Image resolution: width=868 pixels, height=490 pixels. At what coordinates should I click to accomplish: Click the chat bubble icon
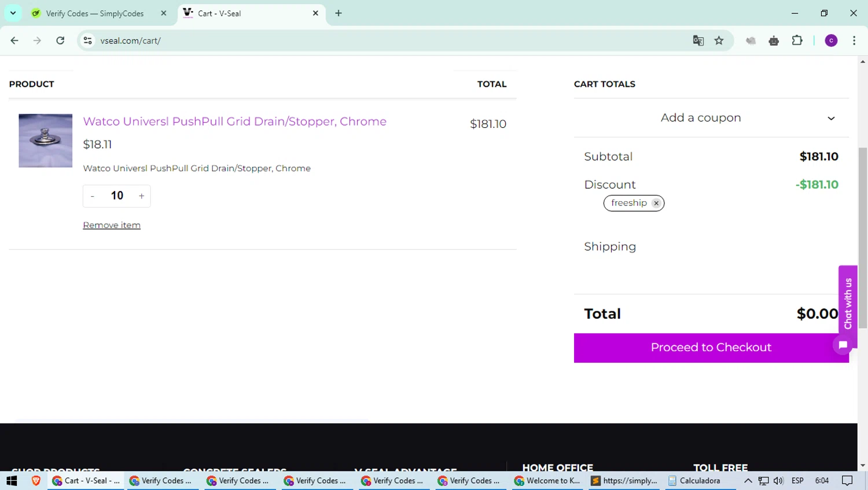click(x=843, y=345)
